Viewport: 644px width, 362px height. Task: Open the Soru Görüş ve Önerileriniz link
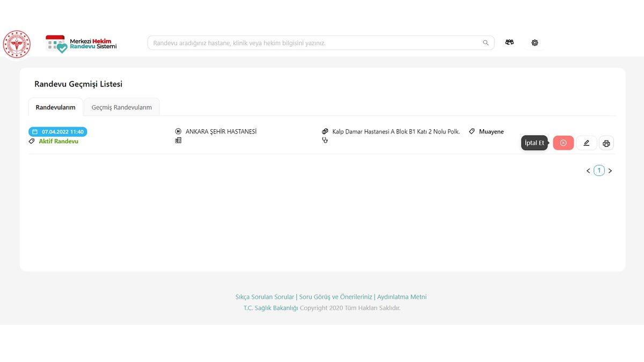click(335, 297)
